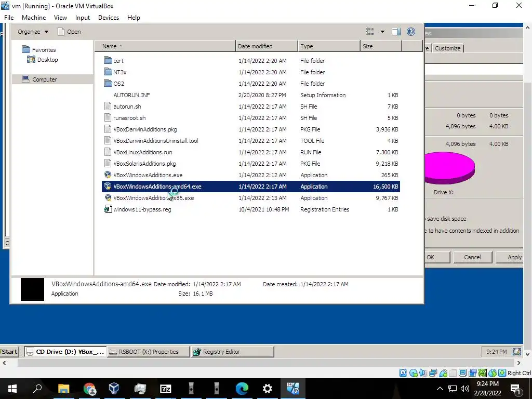
Task: Open VirtualBox File menu
Action: 9,18
